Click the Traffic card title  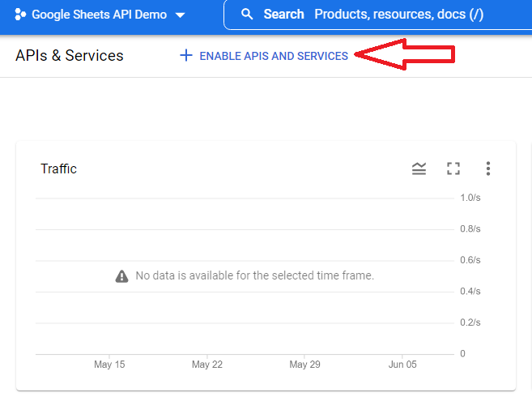(59, 169)
